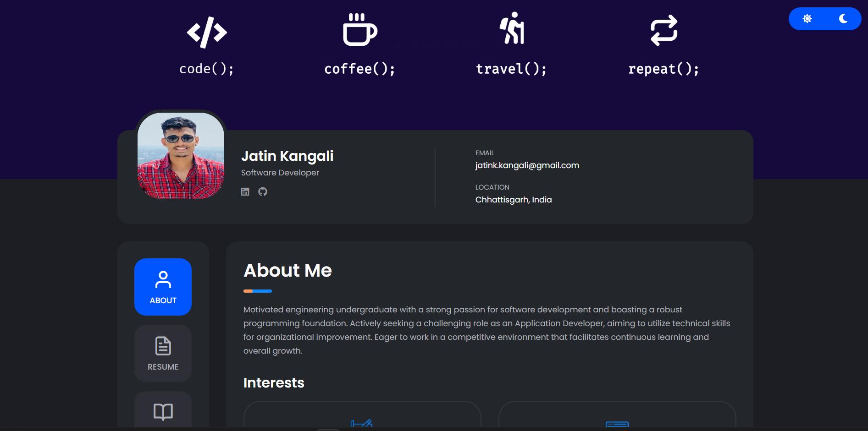Screen dimensions: 868x431
Task: Click the coffee mug icon
Action: point(360,30)
